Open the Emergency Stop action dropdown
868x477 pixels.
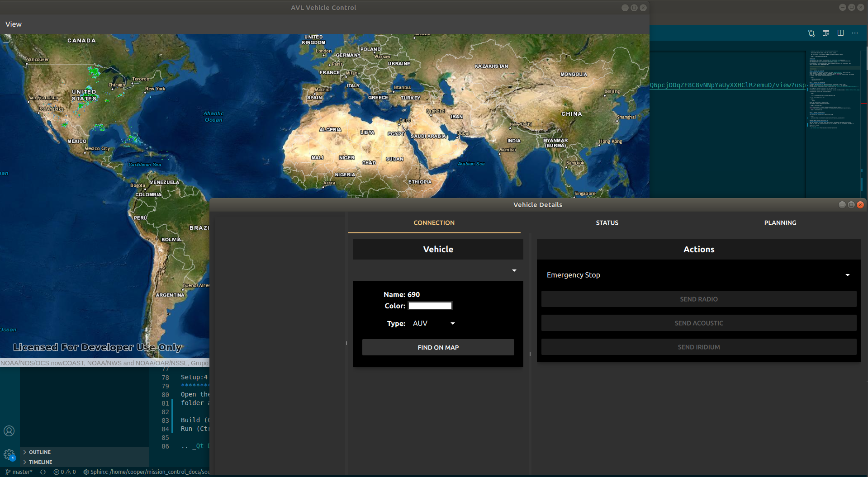point(699,275)
